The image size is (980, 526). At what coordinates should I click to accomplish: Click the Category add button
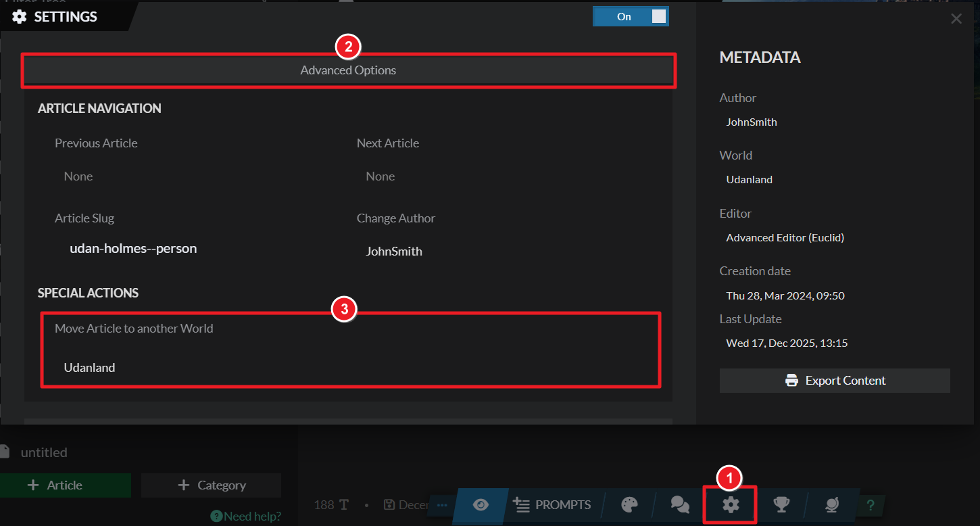211,485
